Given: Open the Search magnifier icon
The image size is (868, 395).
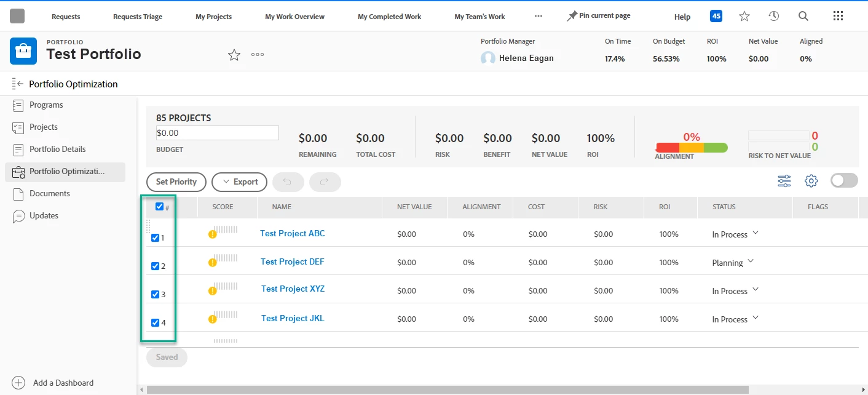Looking at the screenshot, I should 803,17.
